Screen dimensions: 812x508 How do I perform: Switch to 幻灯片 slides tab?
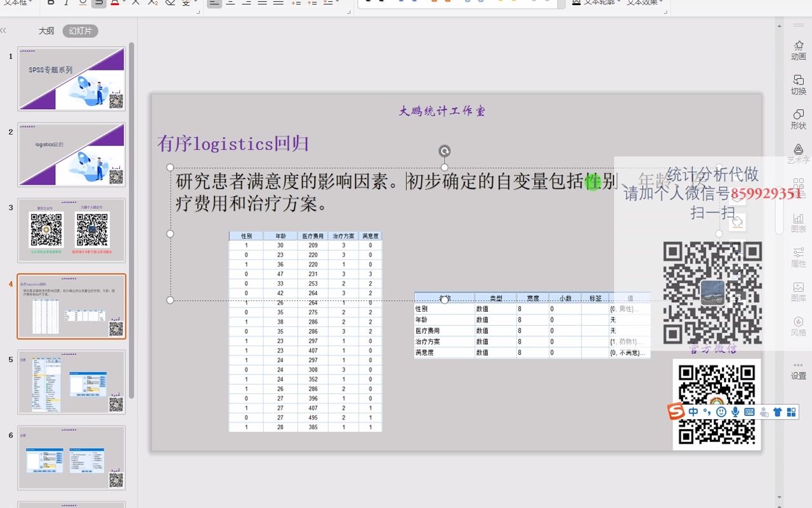[x=81, y=30]
